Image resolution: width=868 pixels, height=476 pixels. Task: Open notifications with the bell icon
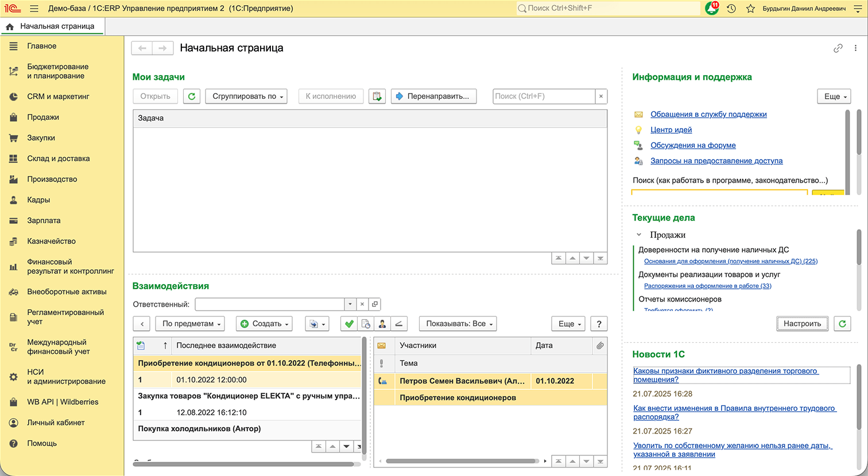711,9
